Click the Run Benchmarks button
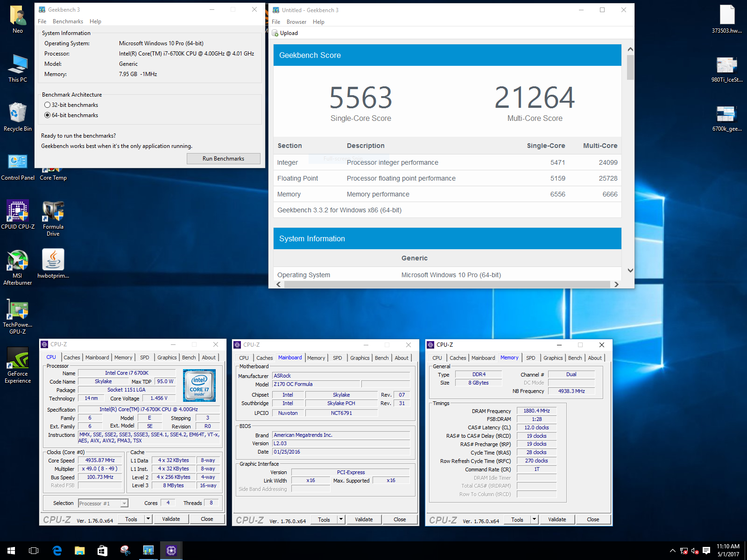This screenshot has width=747, height=560. (x=223, y=159)
